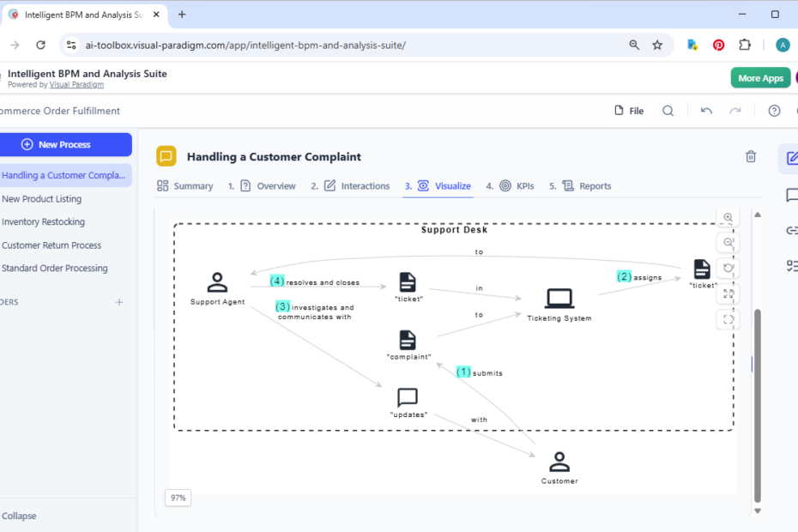Delete the Handling a Customer Complaint process
The image size is (798, 532).
tap(751, 156)
